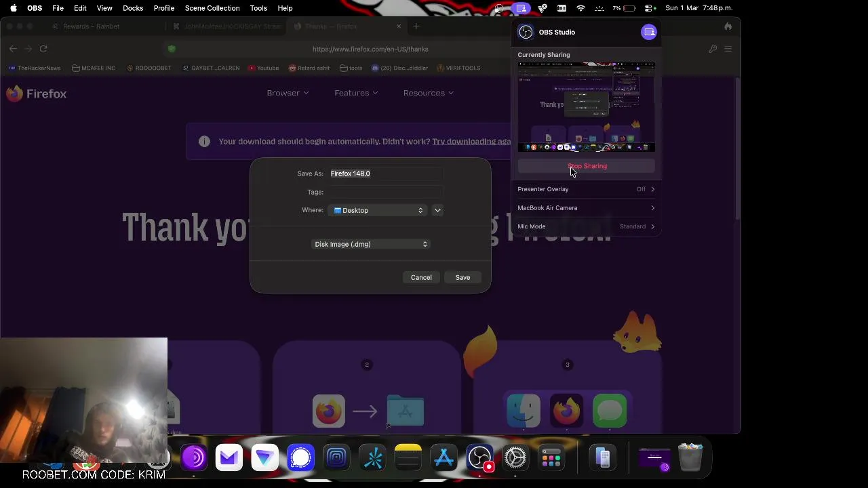Open the Where location dropdown
868x488 pixels.
[x=378, y=210]
